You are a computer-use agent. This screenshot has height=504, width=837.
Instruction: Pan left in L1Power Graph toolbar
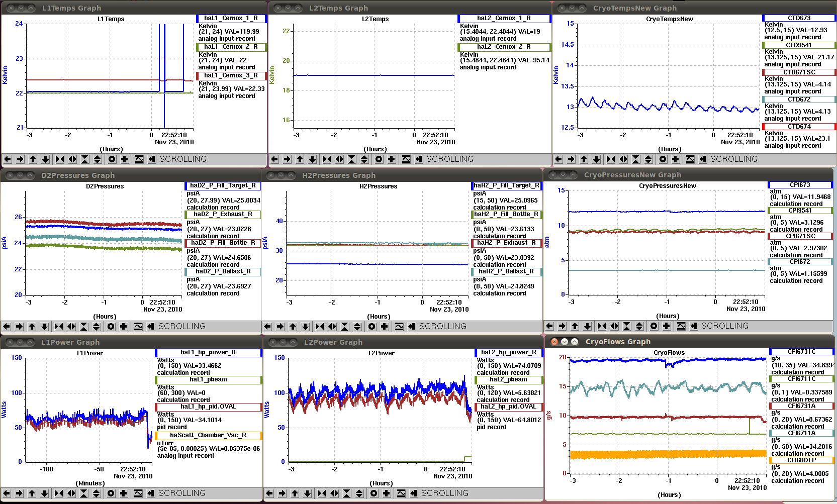pos(7,493)
